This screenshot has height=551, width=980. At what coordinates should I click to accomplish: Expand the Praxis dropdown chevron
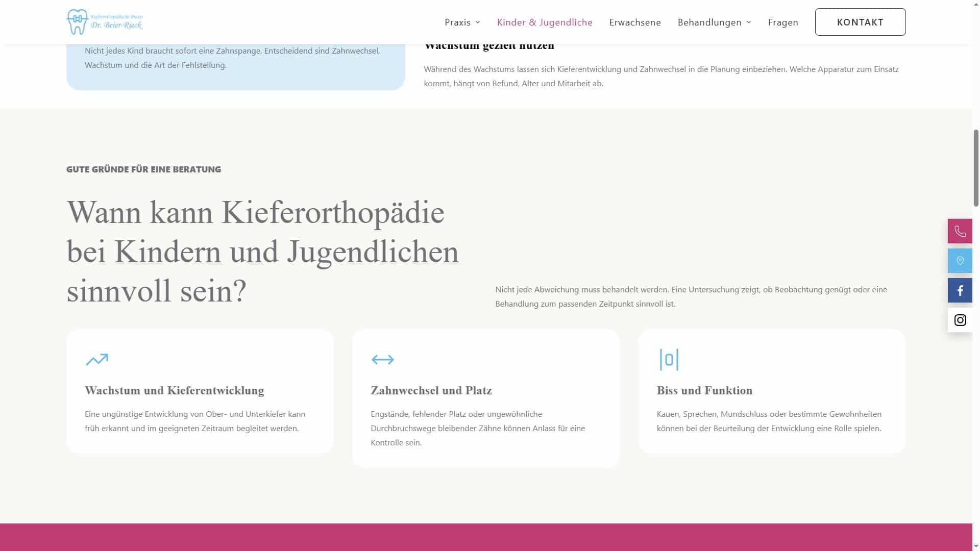(478, 22)
